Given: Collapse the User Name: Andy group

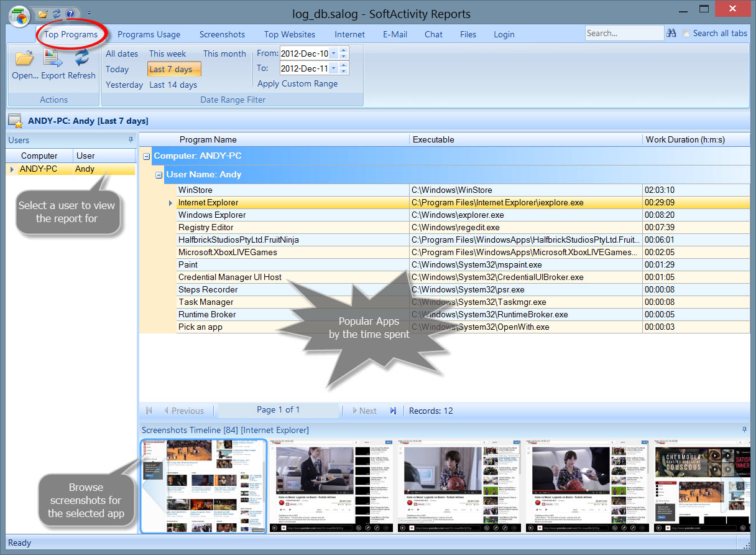Looking at the screenshot, I should tap(159, 175).
